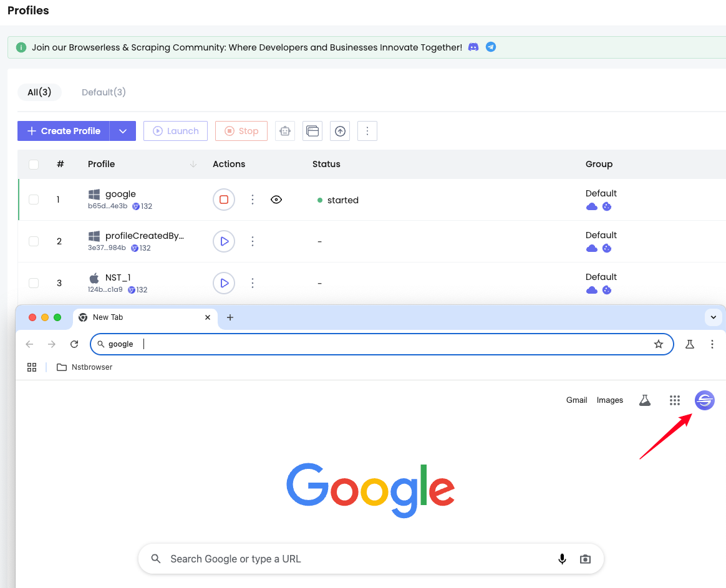Check the google profile row checkbox

point(34,200)
